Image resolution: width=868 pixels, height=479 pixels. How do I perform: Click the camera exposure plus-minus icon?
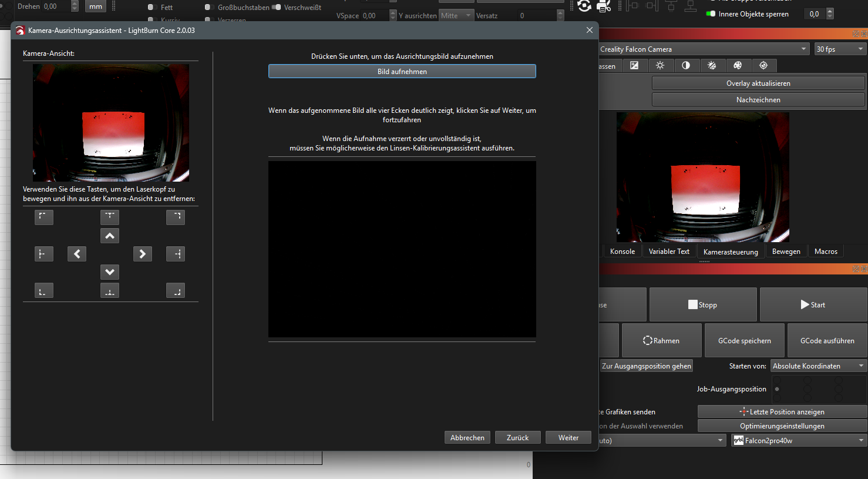(x=634, y=65)
